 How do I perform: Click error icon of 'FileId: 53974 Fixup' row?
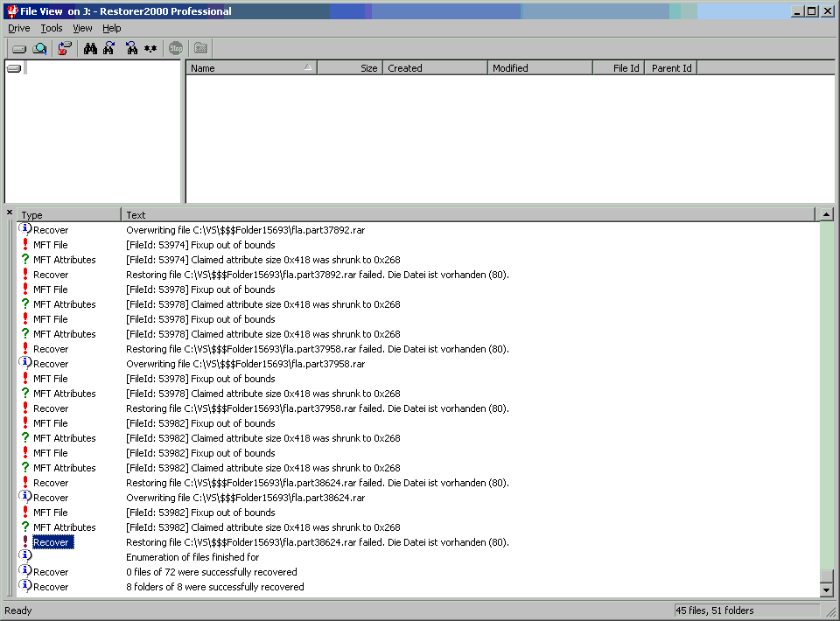pyautogui.click(x=25, y=245)
